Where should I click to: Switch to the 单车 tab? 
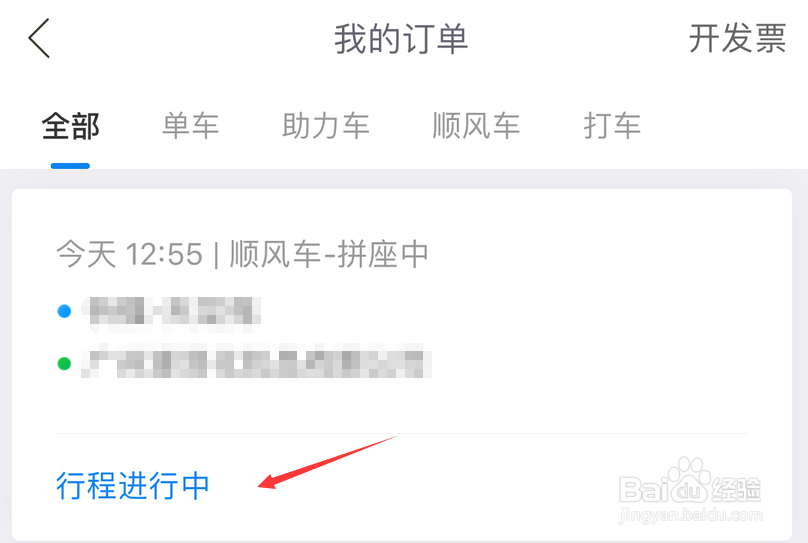coord(191,126)
